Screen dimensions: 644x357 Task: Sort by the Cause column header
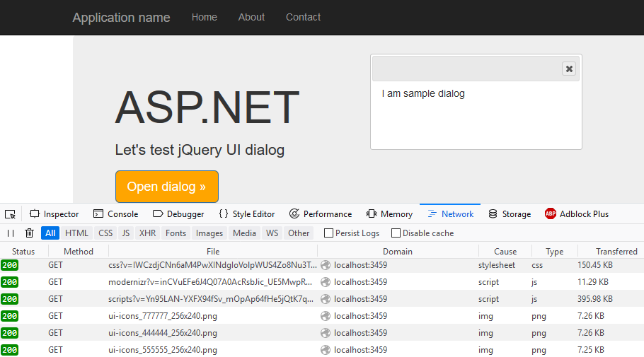[505, 252]
